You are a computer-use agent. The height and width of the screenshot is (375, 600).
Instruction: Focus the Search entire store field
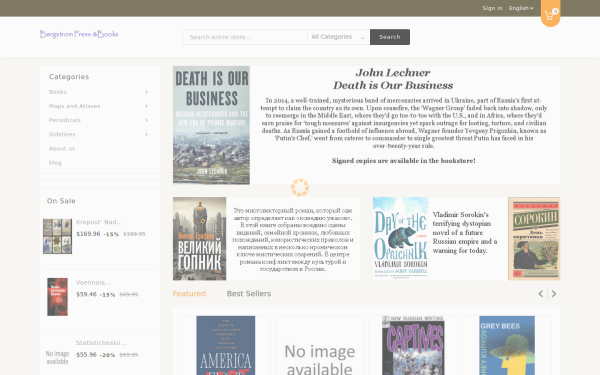[x=245, y=37]
